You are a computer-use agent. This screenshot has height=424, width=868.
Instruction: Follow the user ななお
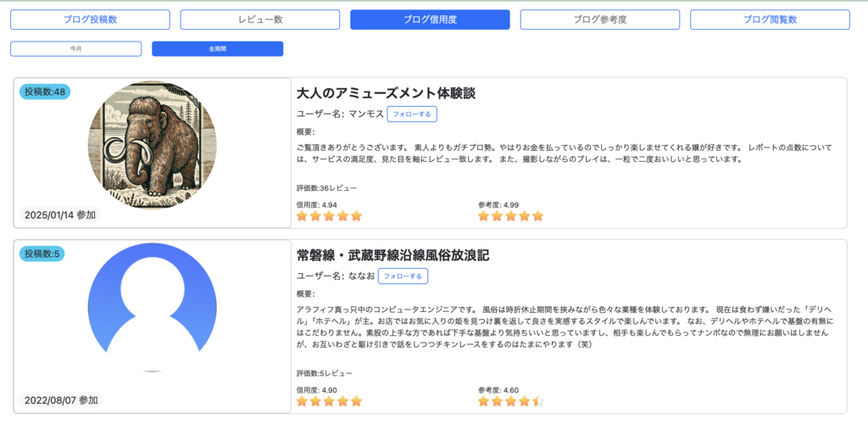tap(403, 276)
